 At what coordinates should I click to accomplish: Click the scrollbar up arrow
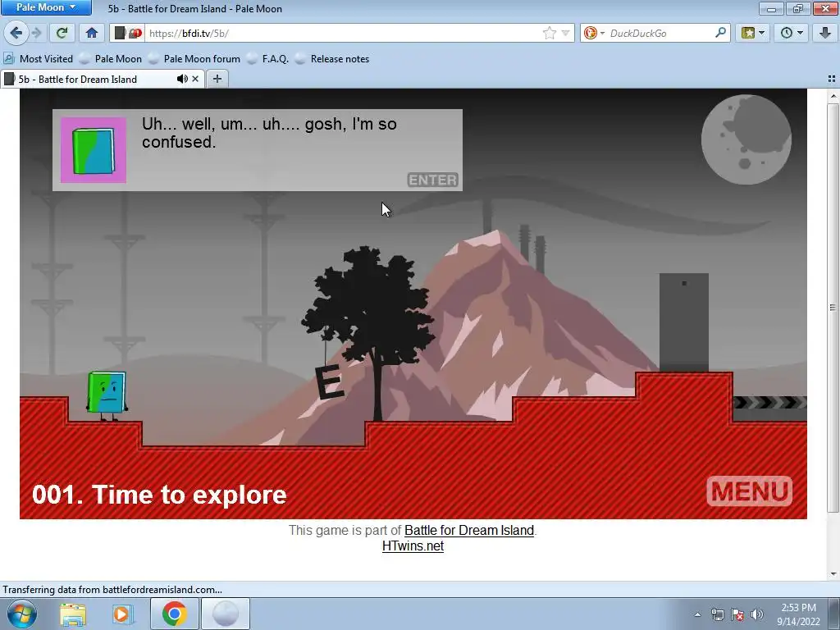pos(833,97)
